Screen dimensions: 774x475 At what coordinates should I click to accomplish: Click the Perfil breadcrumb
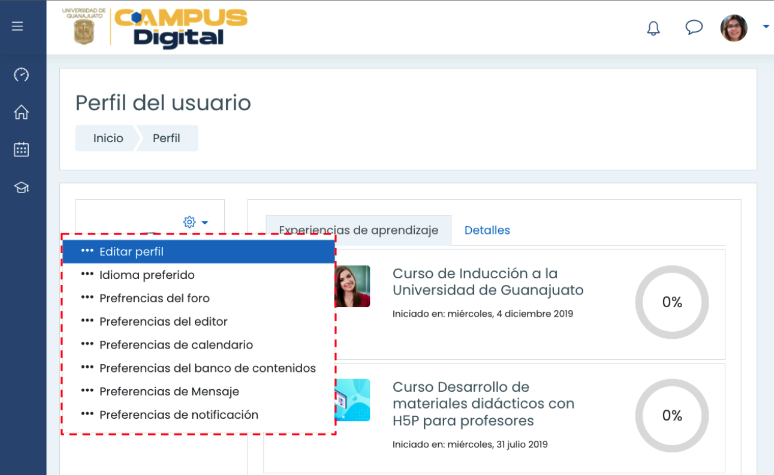(166, 138)
